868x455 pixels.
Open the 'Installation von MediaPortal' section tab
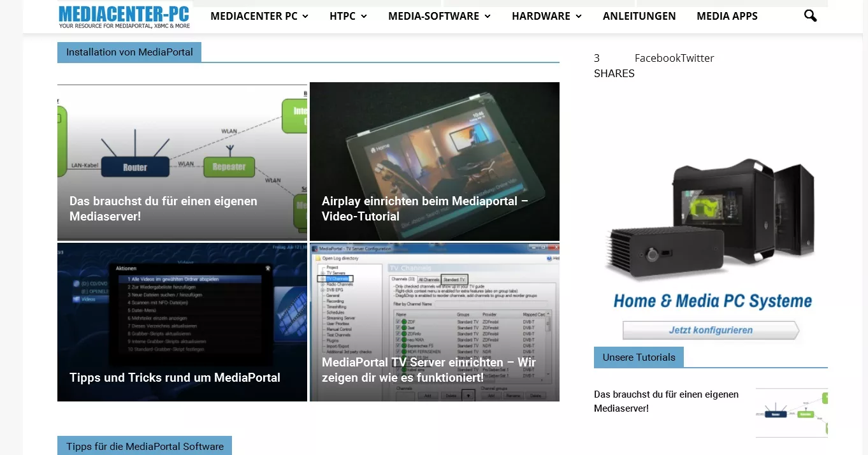pyautogui.click(x=129, y=52)
